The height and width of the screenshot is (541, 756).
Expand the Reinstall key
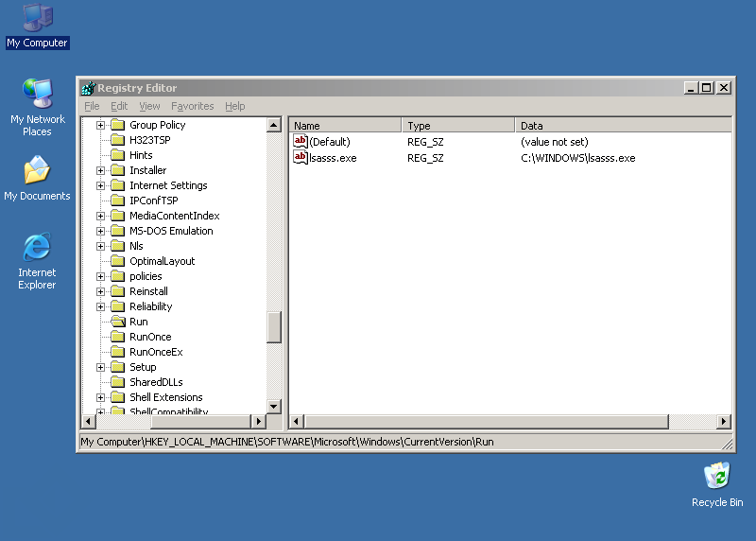(x=100, y=291)
